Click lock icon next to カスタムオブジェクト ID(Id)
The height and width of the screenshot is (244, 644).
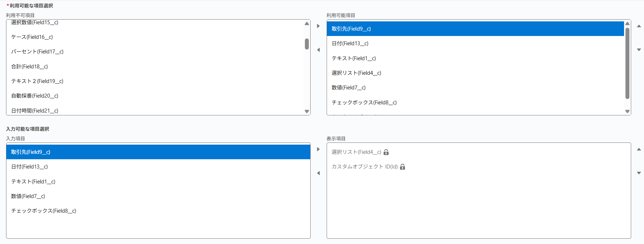point(402,167)
